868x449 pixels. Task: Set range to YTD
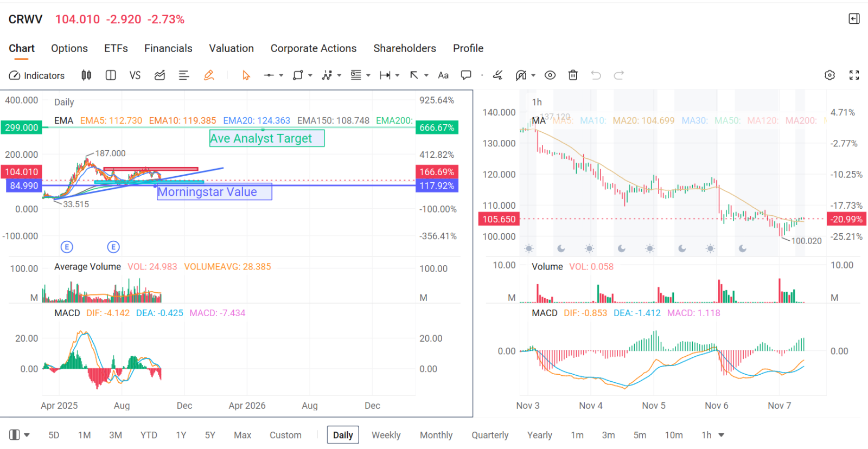point(149,435)
